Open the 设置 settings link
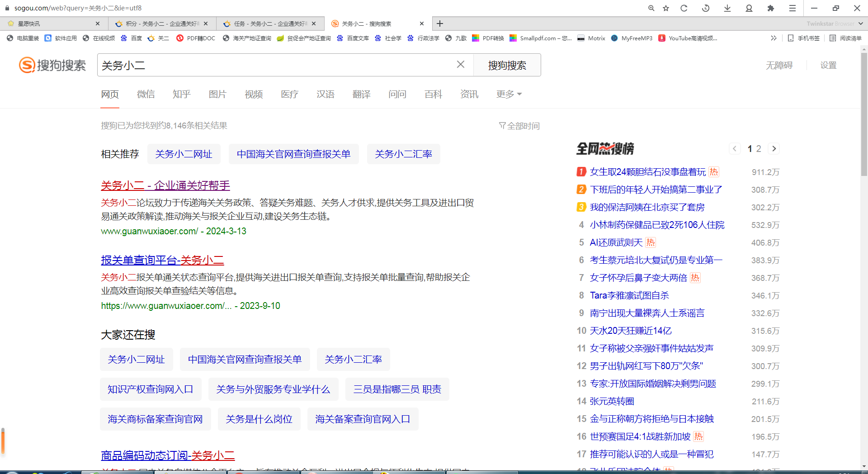The height and width of the screenshot is (474, 868). pos(828,65)
